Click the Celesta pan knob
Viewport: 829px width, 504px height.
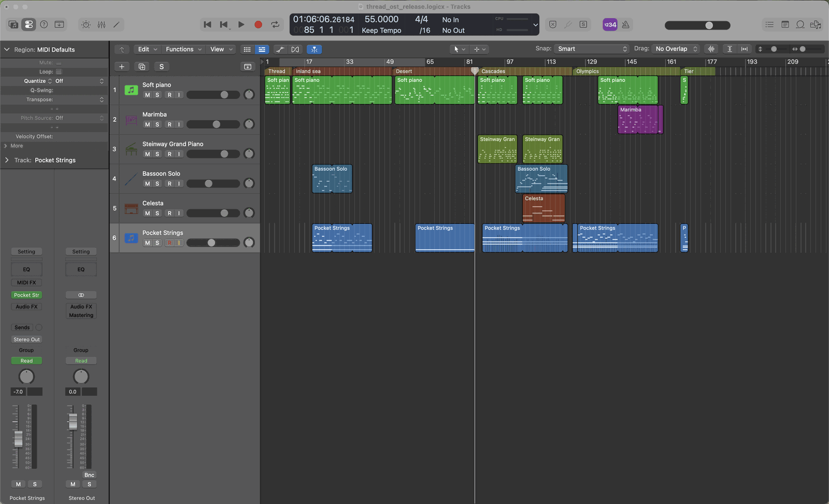click(249, 212)
